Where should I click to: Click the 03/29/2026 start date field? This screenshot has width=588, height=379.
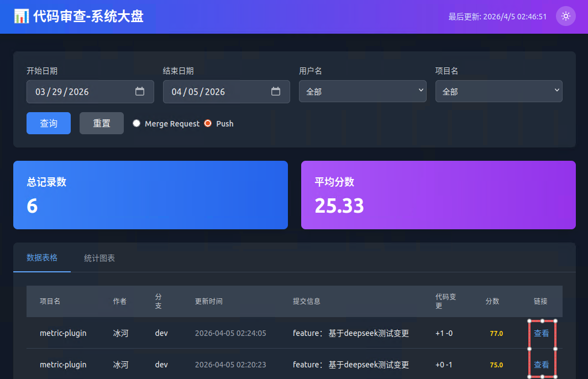coord(90,92)
